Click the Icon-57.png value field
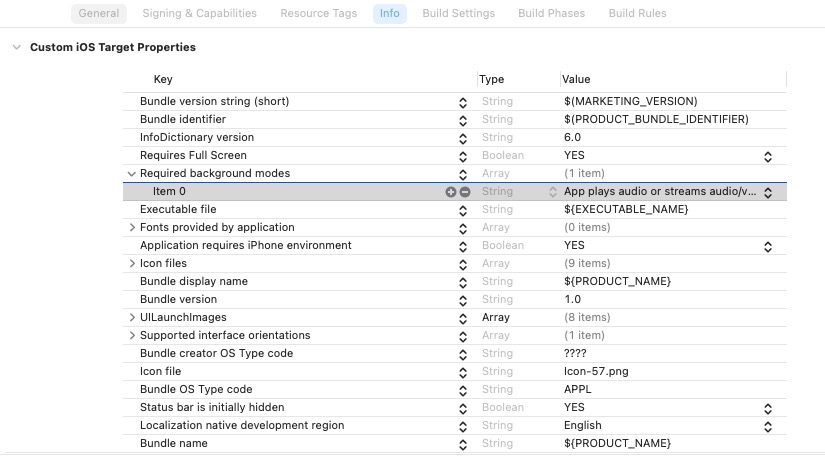This screenshot has height=456, width=825. point(596,372)
